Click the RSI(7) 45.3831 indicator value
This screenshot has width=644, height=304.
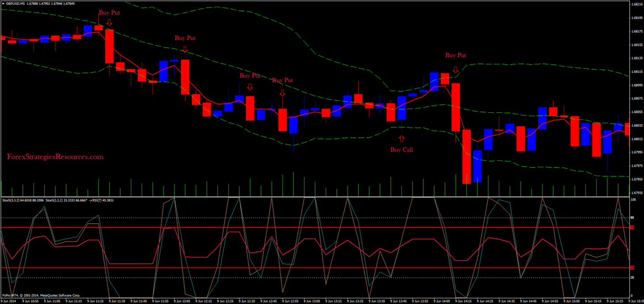[x=104, y=200]
